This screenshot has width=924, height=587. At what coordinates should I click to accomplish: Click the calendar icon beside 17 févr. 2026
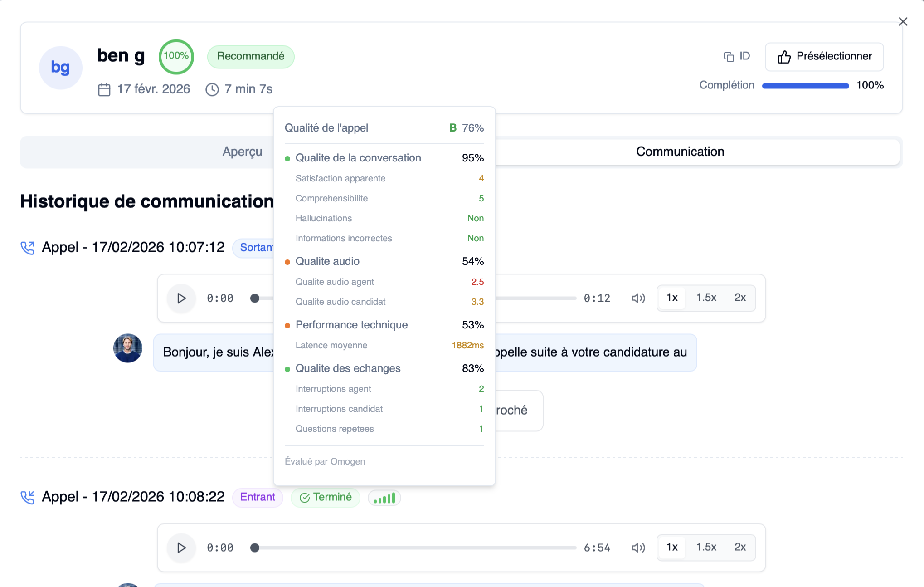pos(104,89)
